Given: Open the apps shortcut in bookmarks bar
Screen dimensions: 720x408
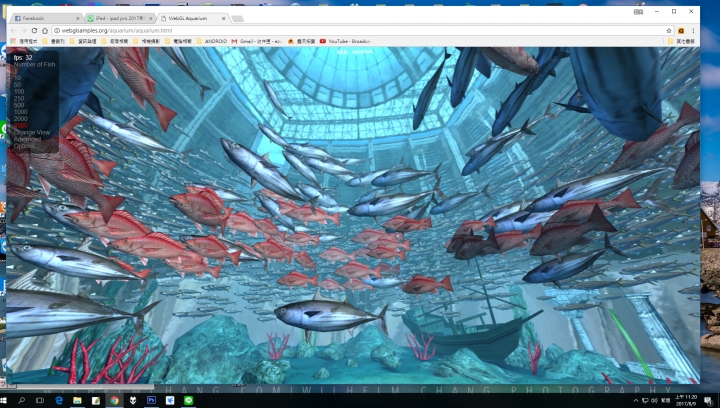Looking at the screenshot, I should (x=24, y=41).
